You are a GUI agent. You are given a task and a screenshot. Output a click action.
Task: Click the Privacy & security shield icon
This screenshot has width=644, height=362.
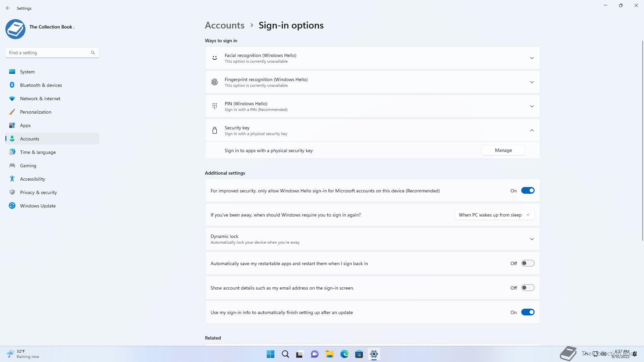12,192
